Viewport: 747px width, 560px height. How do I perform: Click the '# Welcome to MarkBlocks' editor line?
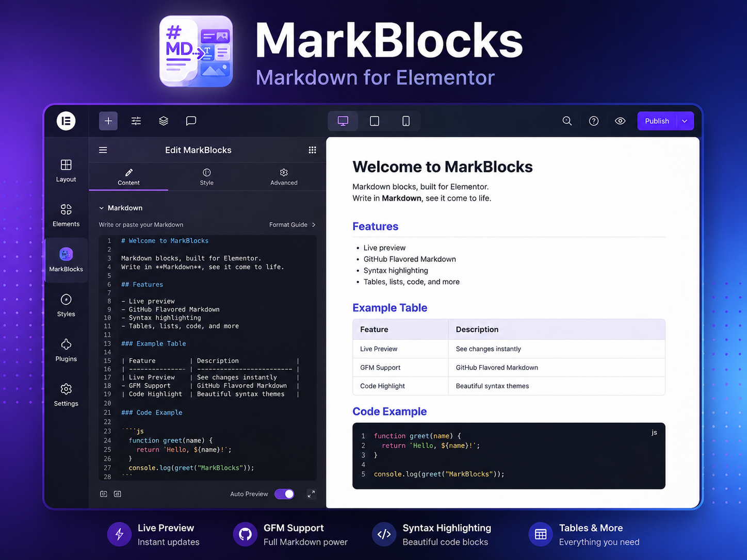pos(165,241)
